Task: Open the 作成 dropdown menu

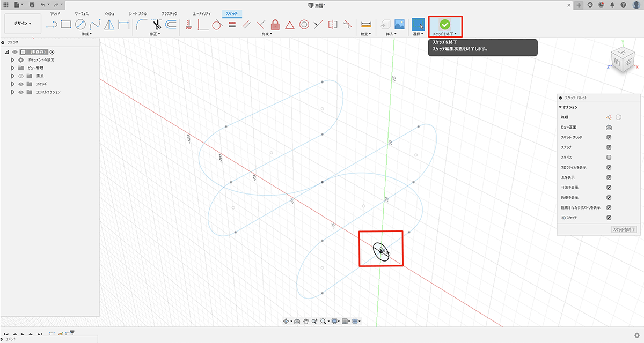Action: (86, 34)
